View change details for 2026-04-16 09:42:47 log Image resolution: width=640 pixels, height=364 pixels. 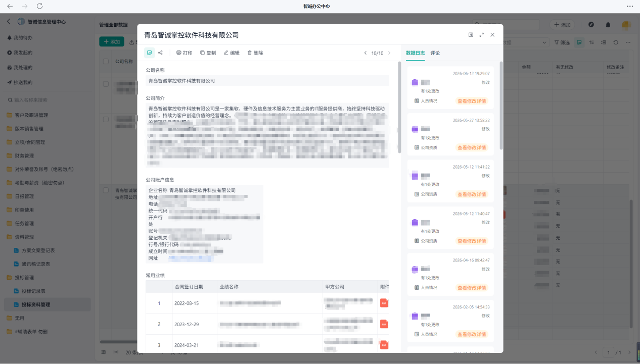[472, 288]
